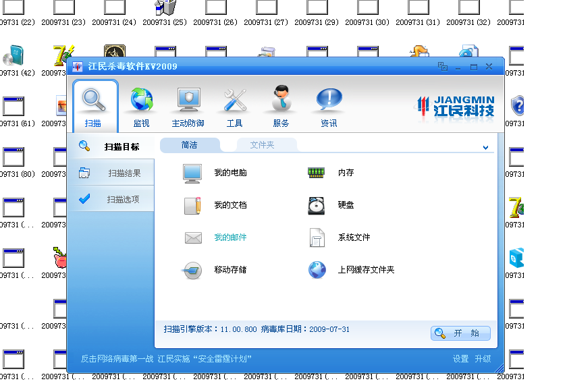This screenshot has width=567, height=392.
Task: Select desktop icon 2009731 (27)
Action: [x=266, y=13]
